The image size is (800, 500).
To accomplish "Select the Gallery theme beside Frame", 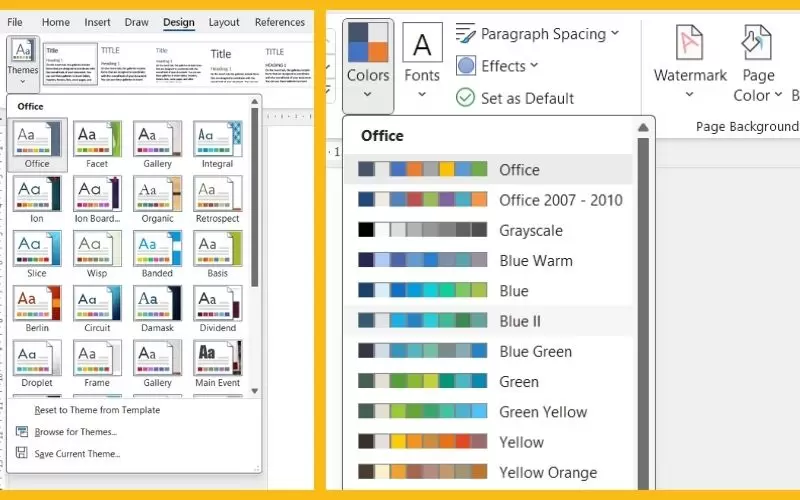I will (x=157, y=363).
